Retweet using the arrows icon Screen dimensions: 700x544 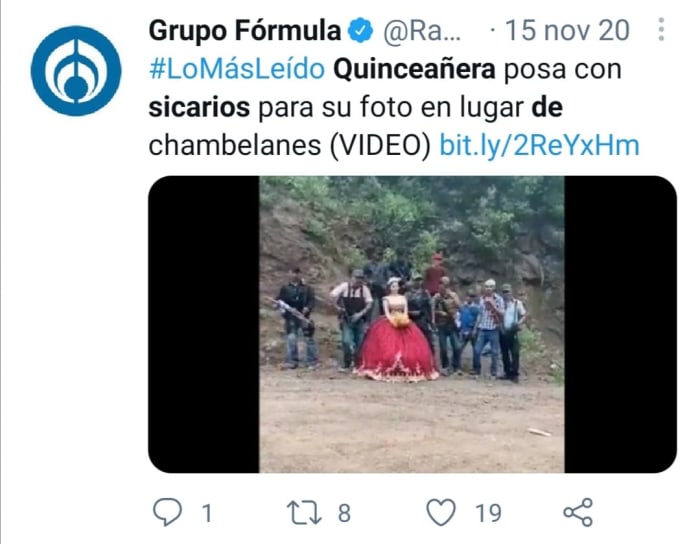[x=304, y=512]
